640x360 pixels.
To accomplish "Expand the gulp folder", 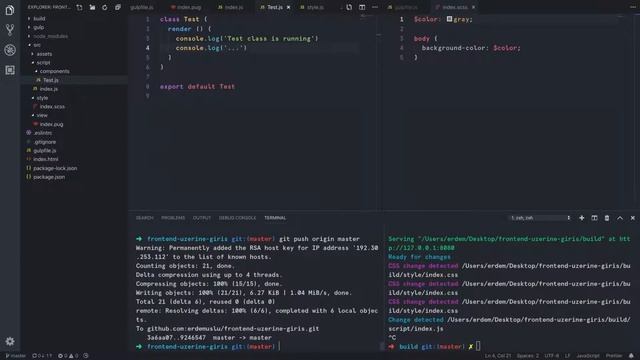I will pyautogui.click(x=38, y=27).
